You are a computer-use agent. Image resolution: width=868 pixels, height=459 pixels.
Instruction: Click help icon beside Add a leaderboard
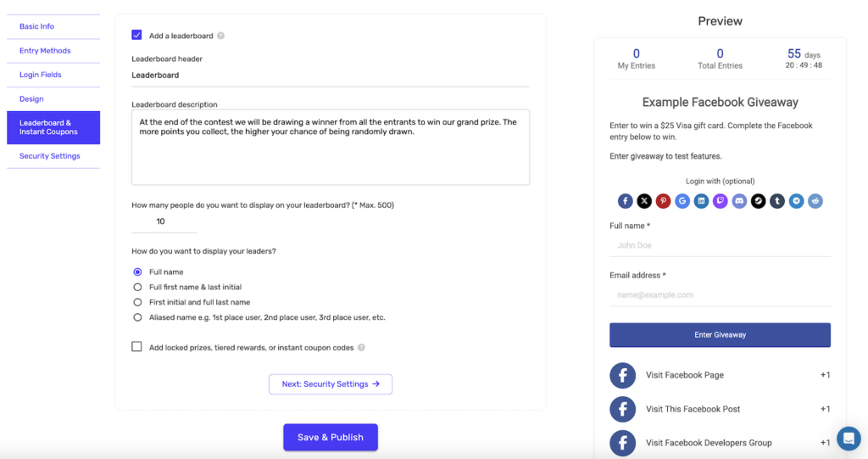[x=221, y=36]
